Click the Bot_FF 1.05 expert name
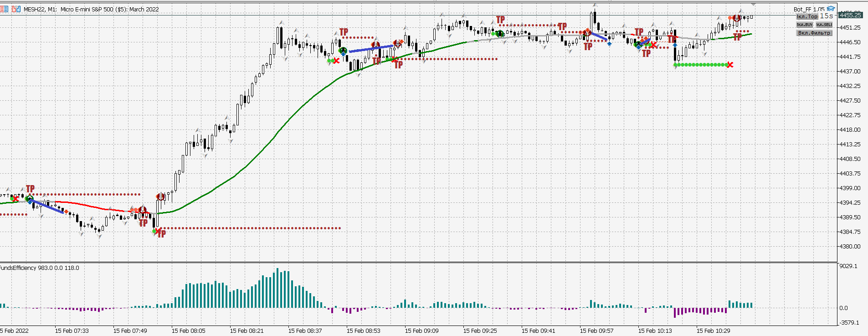 point(809,9)
